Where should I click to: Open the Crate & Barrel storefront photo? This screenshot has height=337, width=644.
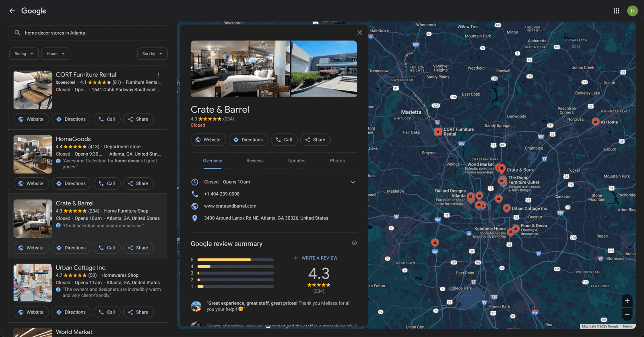324,69
